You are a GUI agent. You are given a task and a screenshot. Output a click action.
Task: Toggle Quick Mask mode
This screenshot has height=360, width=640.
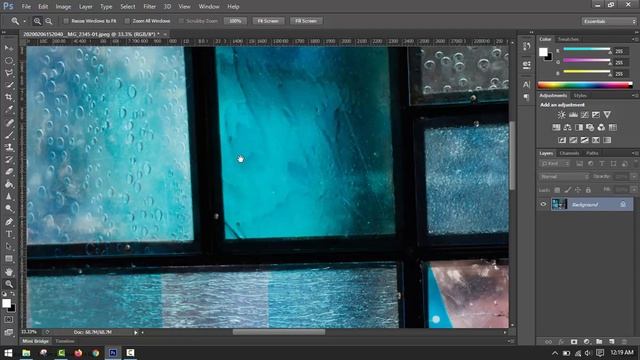9,320
